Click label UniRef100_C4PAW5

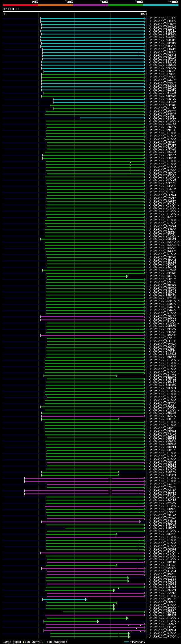coord(162,58)
